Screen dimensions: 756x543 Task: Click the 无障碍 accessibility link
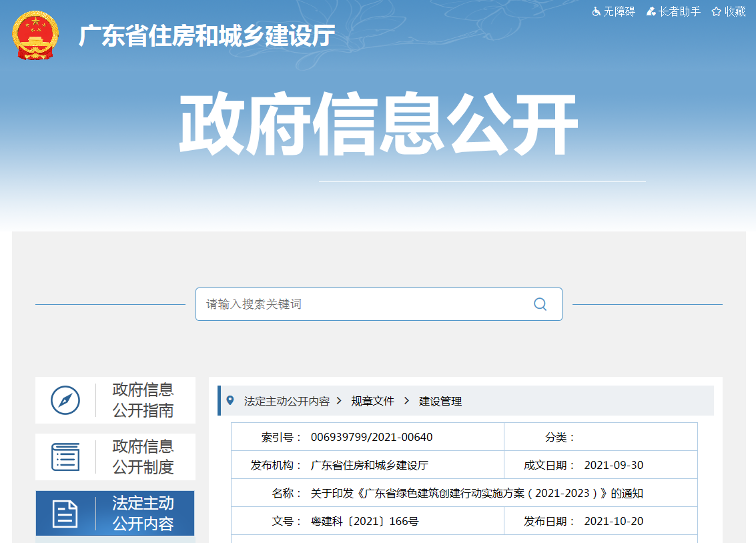point(619,12)
